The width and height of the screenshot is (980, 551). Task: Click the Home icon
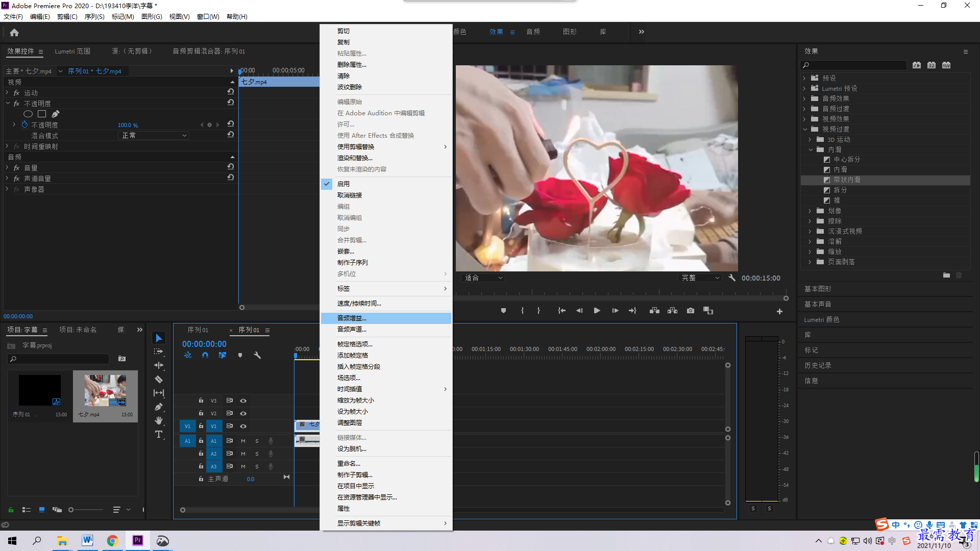tap(14, 32)
